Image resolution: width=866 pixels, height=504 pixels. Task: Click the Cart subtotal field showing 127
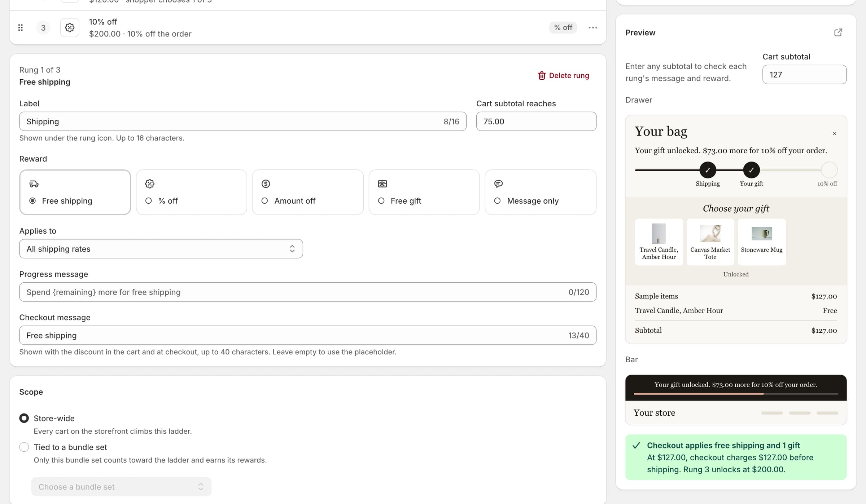point(804,75)
